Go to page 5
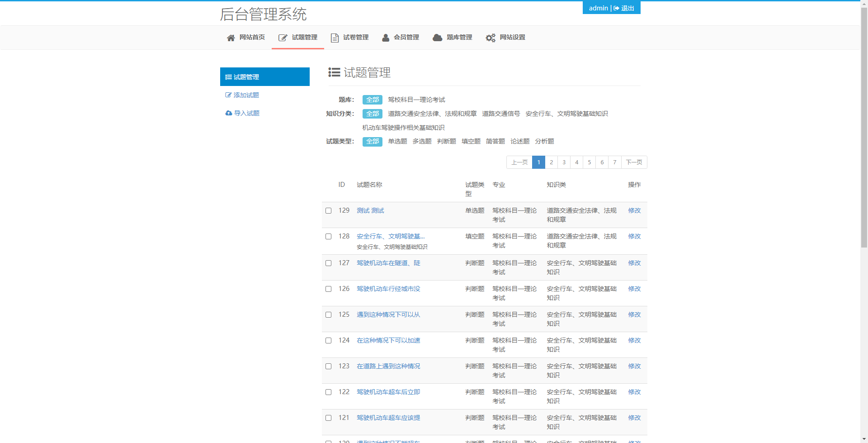This screenshot has height=443, width=868. 590,162
